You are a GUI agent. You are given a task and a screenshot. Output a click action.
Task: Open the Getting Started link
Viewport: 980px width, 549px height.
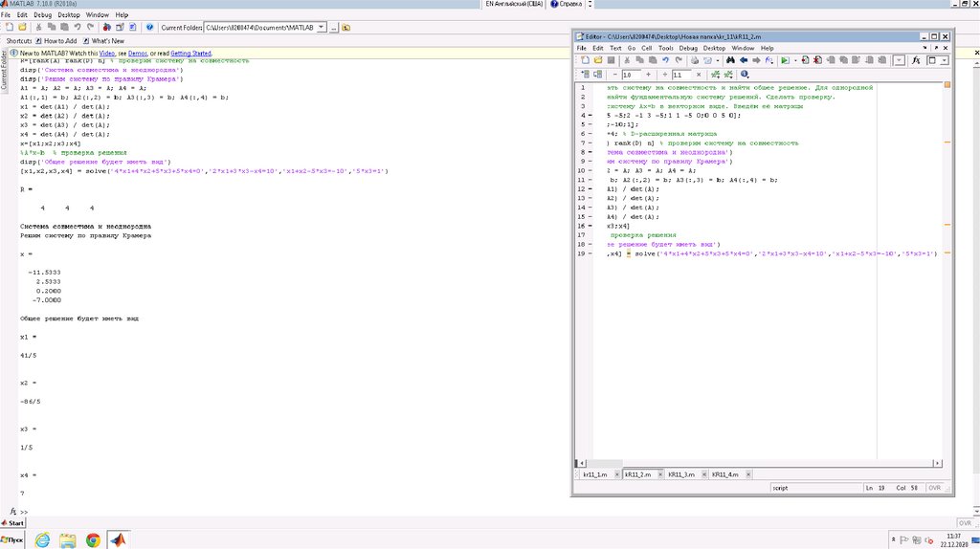[x=190, y=53]
